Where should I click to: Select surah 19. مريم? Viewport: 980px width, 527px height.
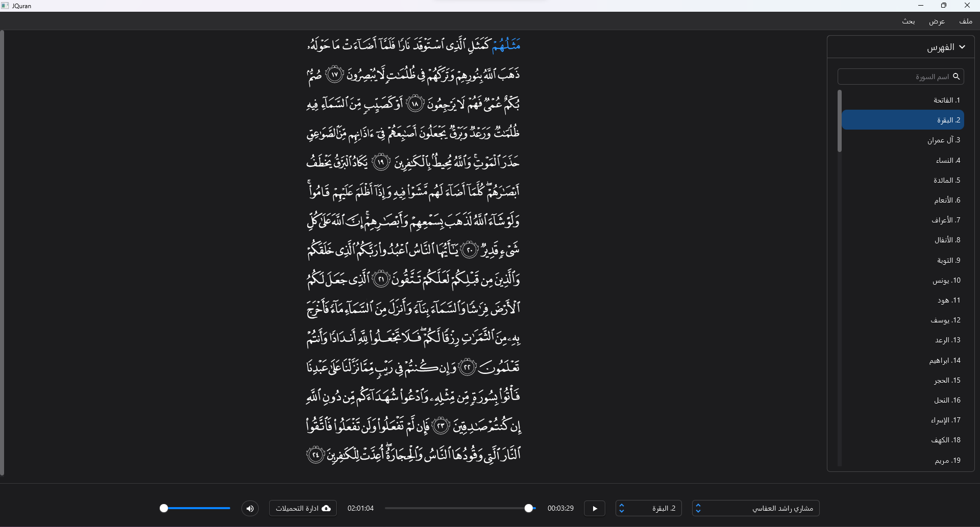(902, 460)
